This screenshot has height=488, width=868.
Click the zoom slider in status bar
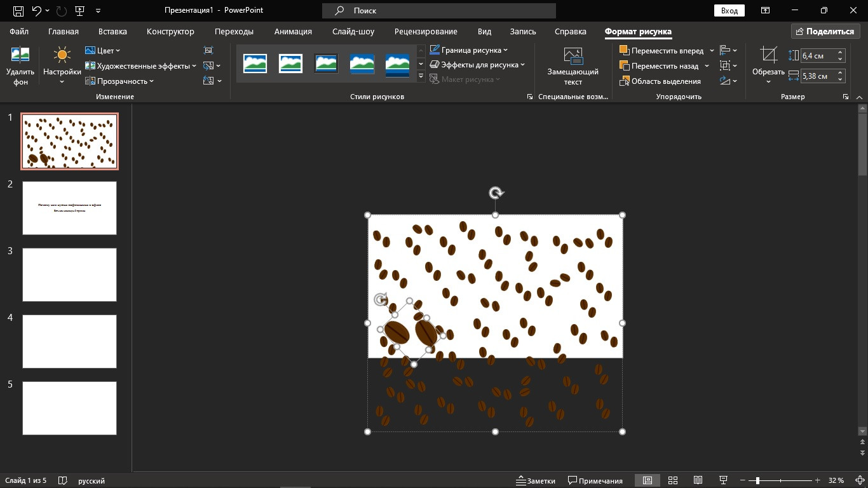pyautogui.click(x=780, y=480)
